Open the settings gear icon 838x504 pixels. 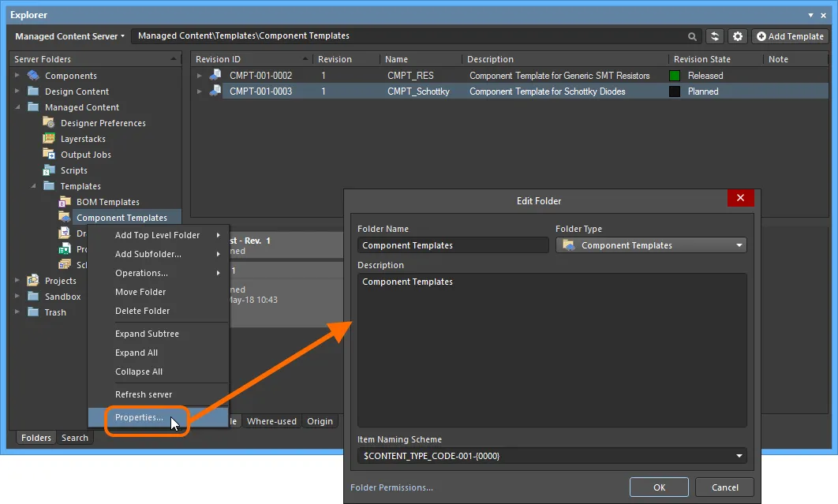click(x=738, y=36)
